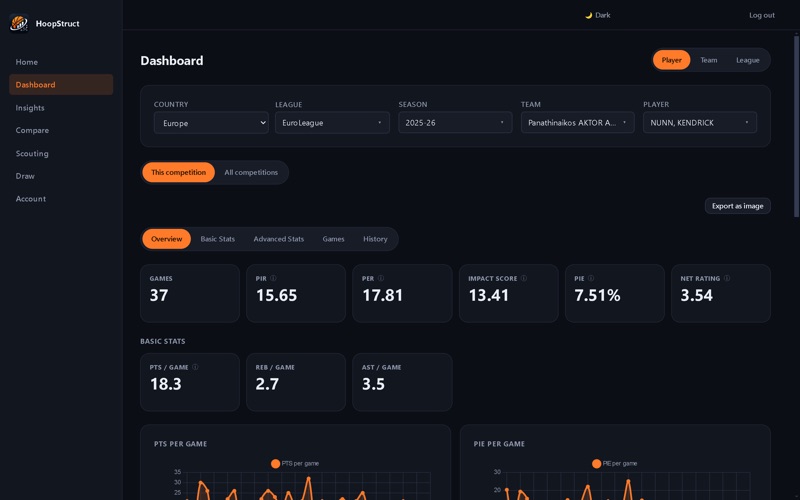The height and width of the screenshot is (500, 800).
Task: Click the page vertical scrollbar
Action: point(796,125)
